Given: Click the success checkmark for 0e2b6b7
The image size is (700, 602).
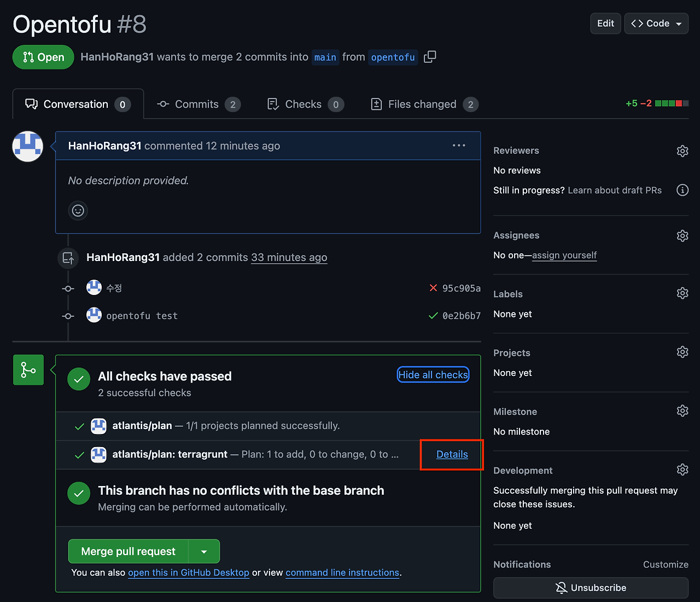Looking at the screenshot, I should [x=433, y=316].
